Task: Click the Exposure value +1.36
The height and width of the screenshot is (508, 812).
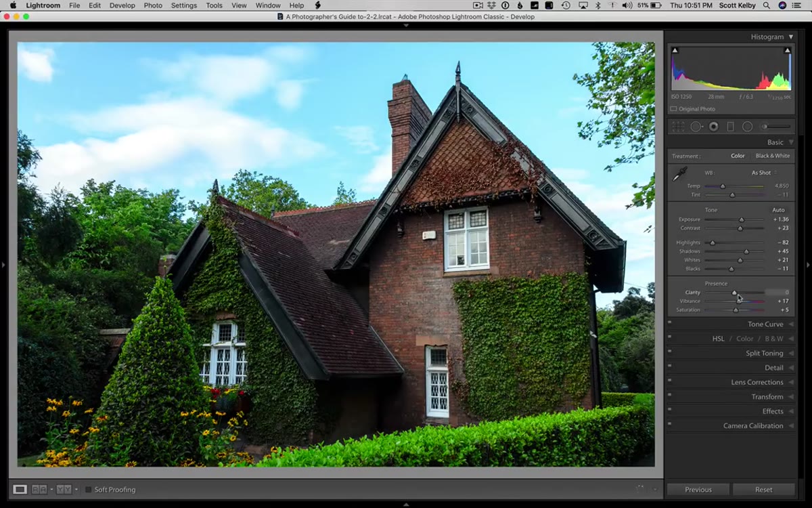Action: pyautogui.click(x=781, y=219)
